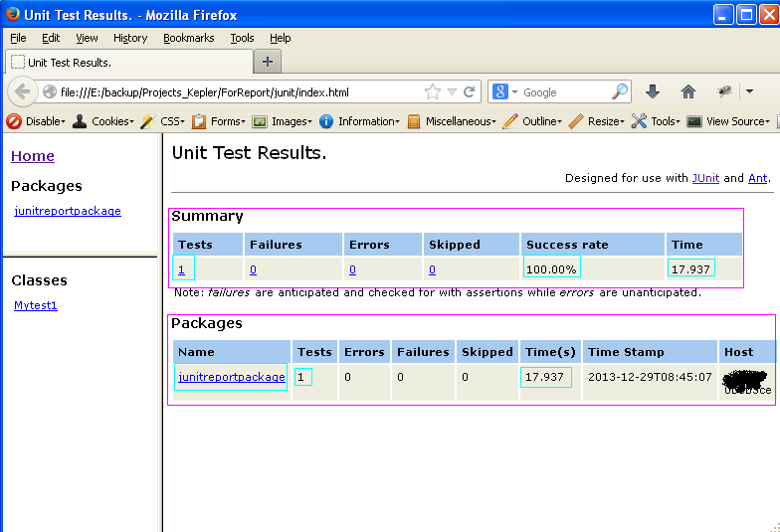780x532 pixels.
Task: Click the Skipped count link 0 in Summary
Action: click(432, 269)
